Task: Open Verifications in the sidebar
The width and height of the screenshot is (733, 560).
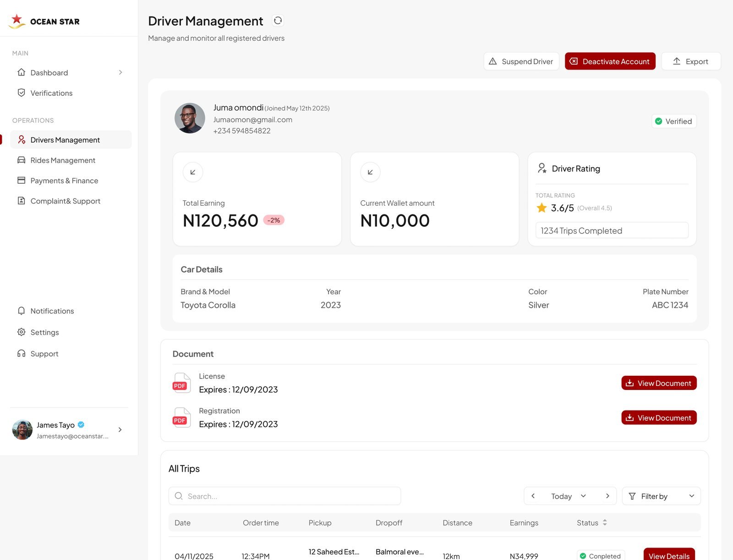Action: coord(71,93)
